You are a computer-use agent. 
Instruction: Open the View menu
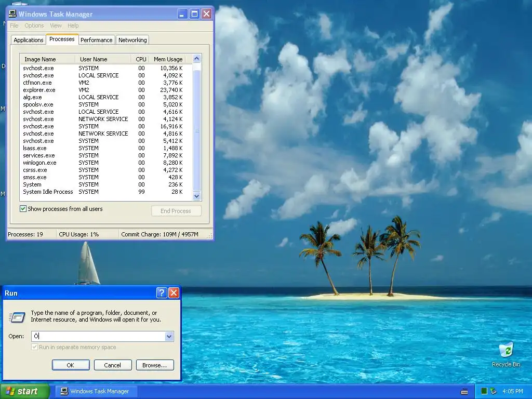(56, 25)
